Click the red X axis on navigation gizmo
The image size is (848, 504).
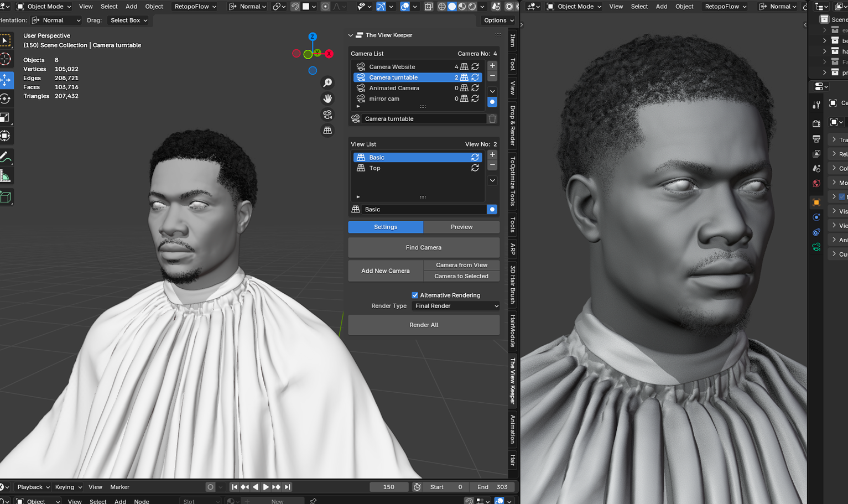tap(329, 54)
